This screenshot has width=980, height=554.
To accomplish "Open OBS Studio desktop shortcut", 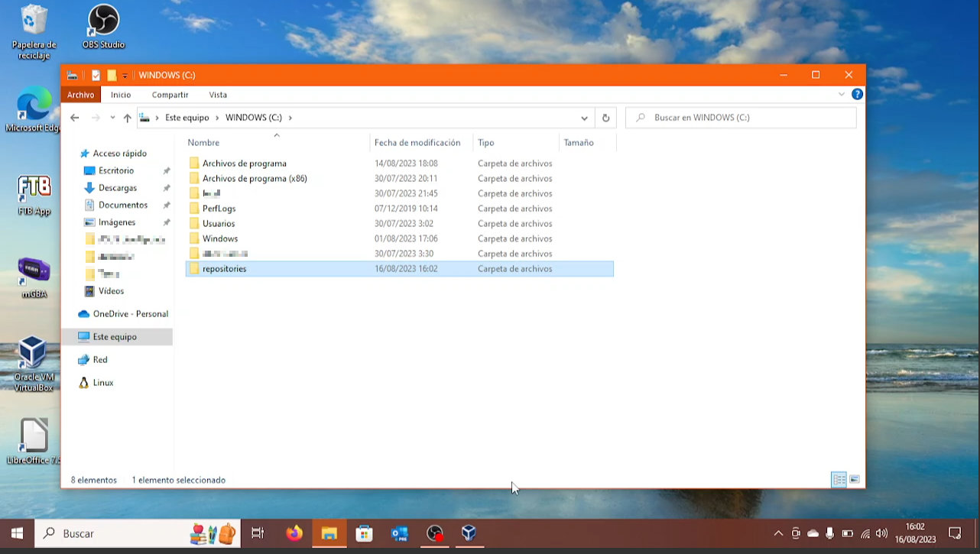I will point(103,28).
